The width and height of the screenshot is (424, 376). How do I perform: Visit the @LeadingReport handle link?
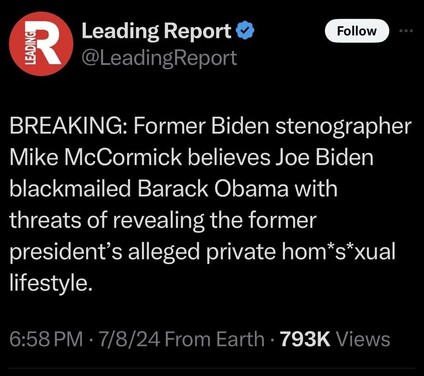159,58
